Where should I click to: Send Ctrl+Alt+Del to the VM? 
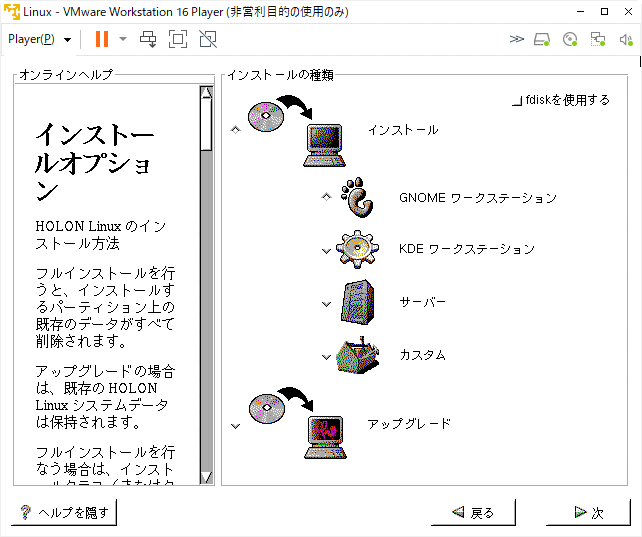(x=148, y=39)
